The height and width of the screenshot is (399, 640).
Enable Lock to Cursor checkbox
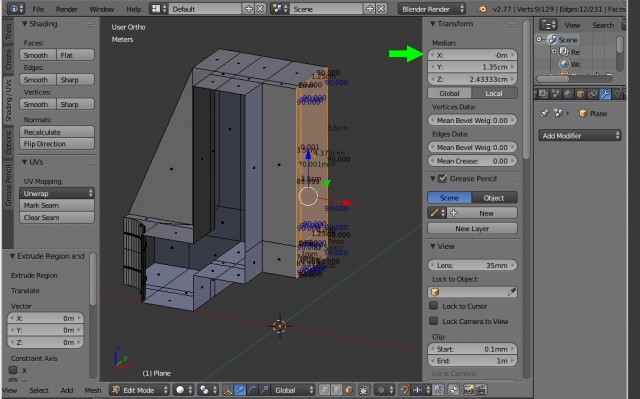tap(433, 306)
